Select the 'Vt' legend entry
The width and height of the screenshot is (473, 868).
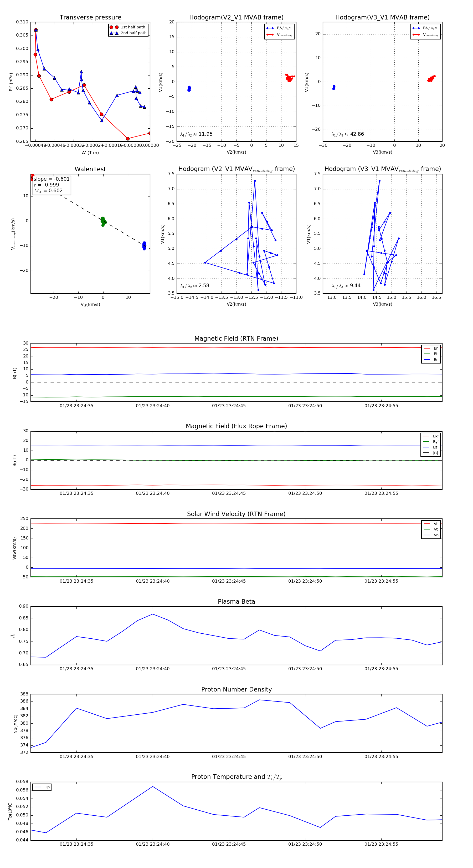[x=431, y=529]
